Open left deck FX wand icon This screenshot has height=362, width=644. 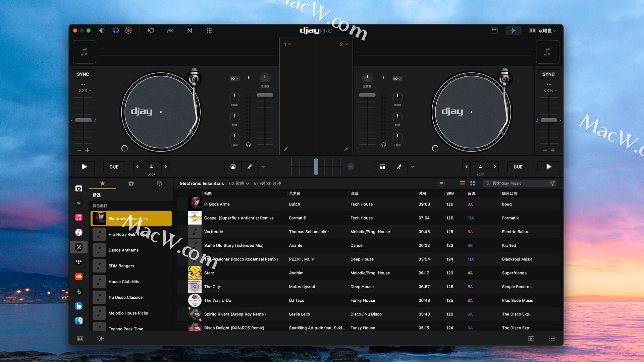pos(250,167)
